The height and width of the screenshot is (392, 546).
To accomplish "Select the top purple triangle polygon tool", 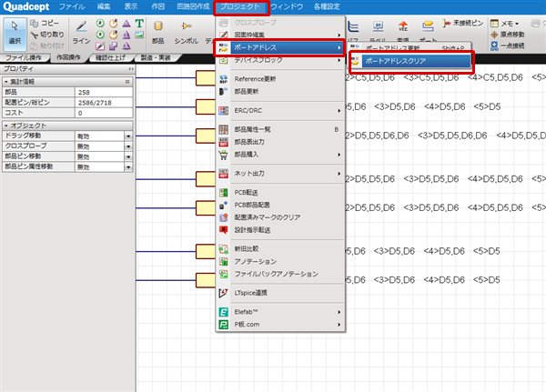I will 126,24.
